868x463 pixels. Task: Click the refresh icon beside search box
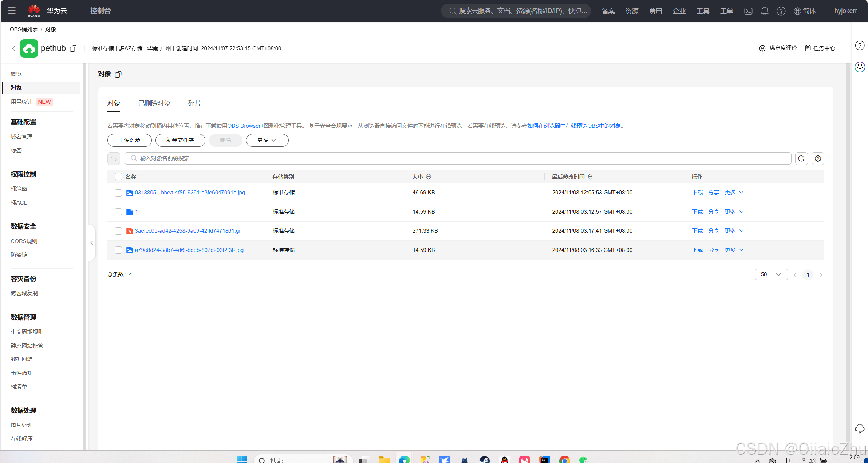(x=801, y=158)
